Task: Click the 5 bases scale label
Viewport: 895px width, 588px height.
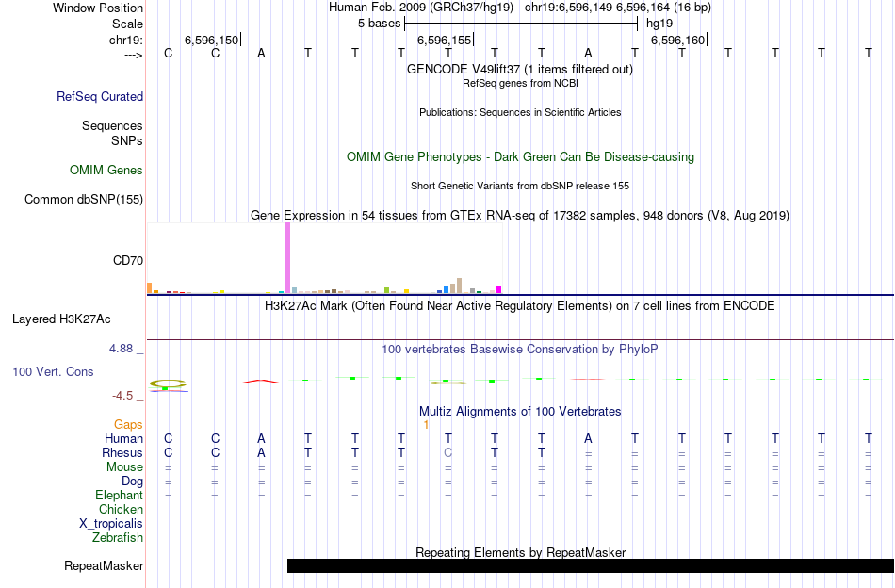Action: (x=380, y=24)
